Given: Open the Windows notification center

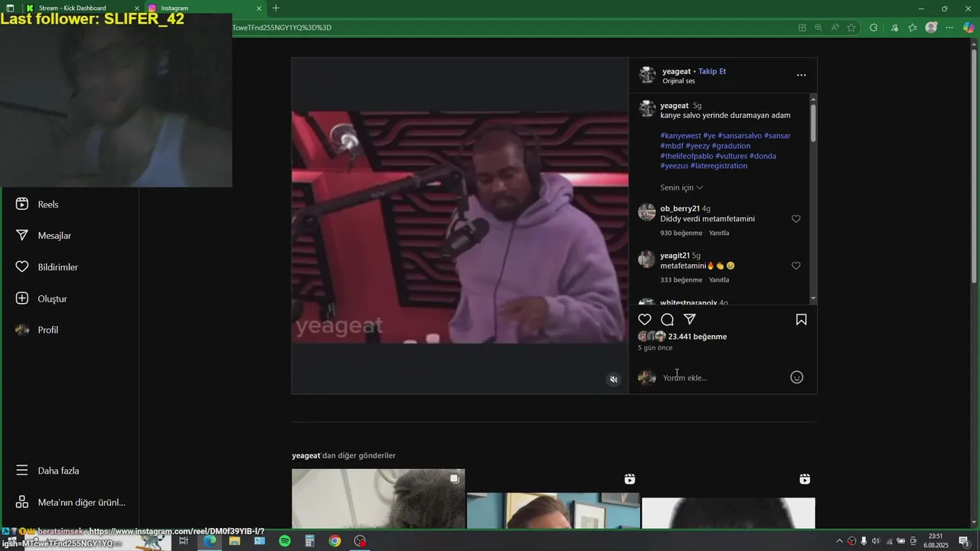Looking at the screenshot, I should 964,541.
